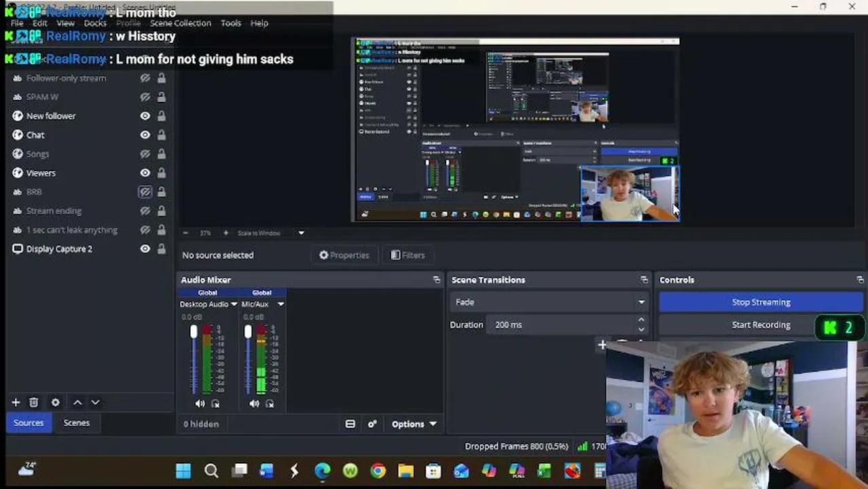Click lock icon on Display Capture 2
Image resolution: width=868 pixels, height=489 pixels.
tap(162, 249)
